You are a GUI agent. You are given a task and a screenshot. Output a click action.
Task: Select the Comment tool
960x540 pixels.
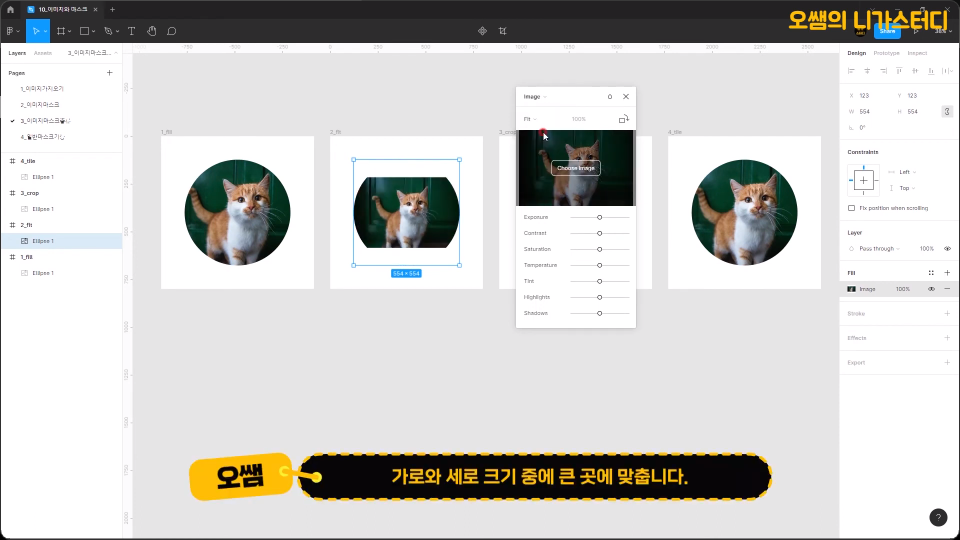171,31
